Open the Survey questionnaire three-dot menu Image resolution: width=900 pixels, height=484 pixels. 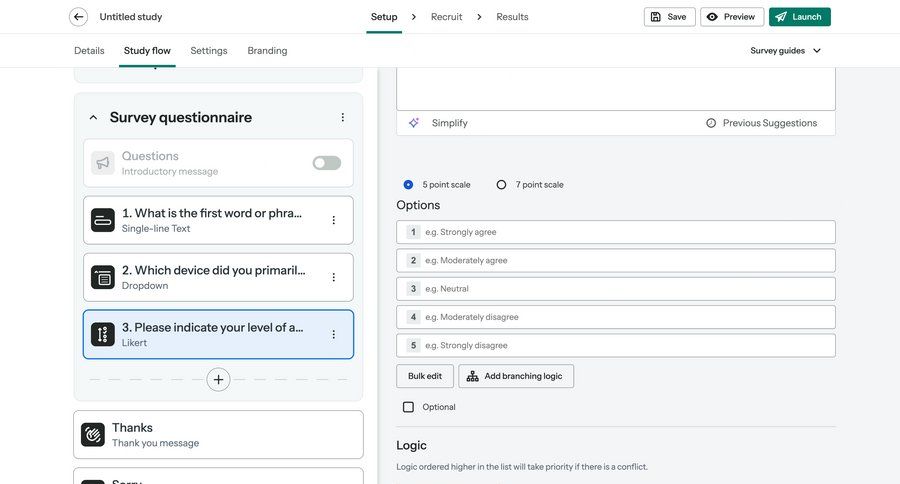point(342,117)
